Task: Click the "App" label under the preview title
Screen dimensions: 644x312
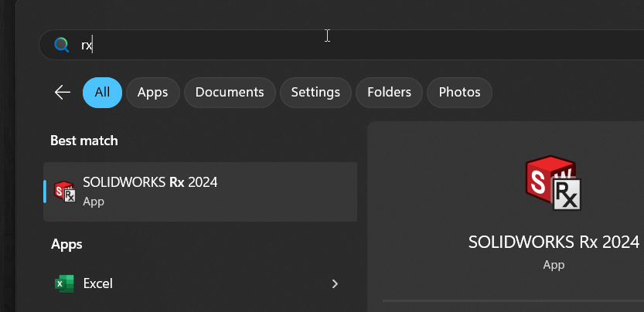Action: [x=554, y=265]
